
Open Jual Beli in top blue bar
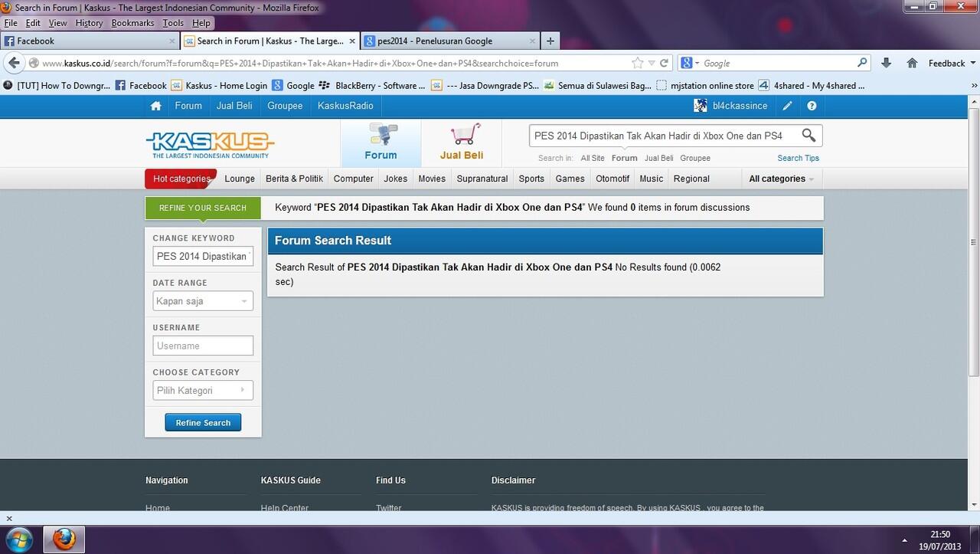[234, 106]
